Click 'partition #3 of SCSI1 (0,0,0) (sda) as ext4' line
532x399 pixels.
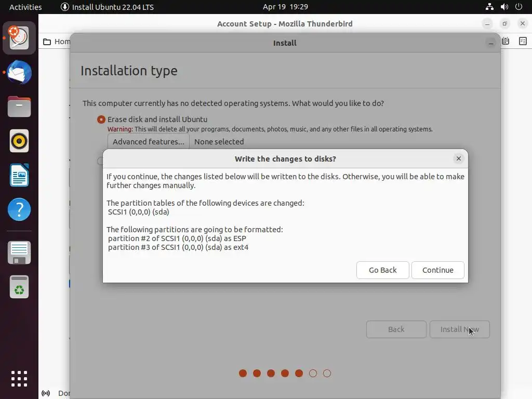[178, 247]
